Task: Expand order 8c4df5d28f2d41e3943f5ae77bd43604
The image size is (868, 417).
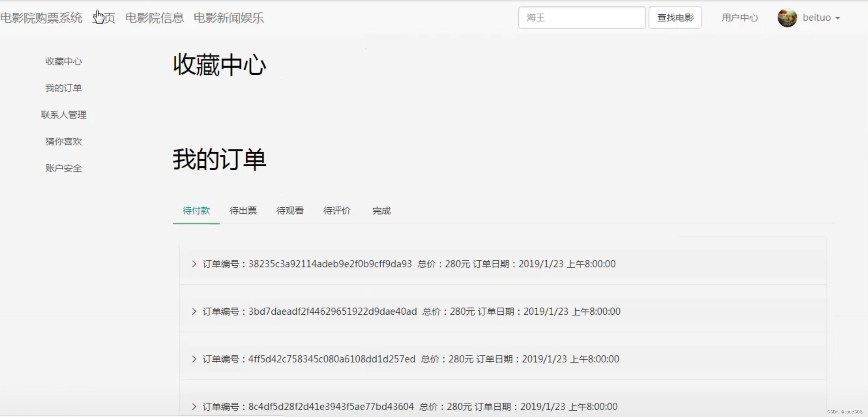Action: tap(194, 407)
